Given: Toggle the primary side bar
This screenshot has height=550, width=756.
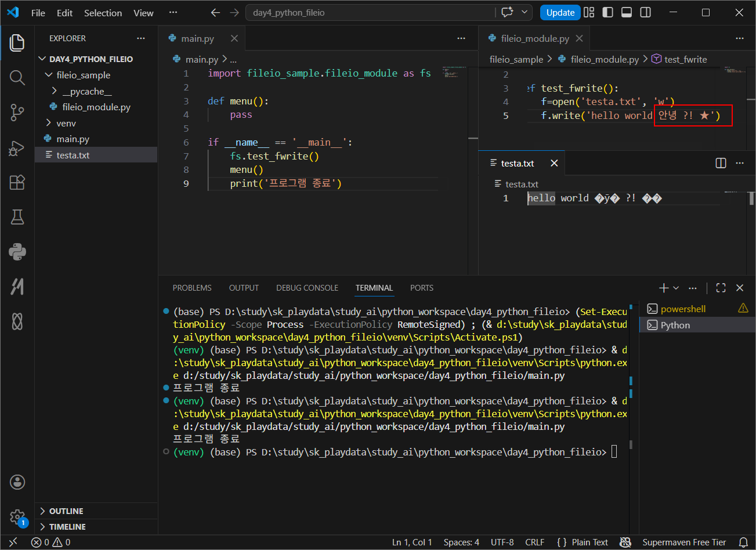Looking at the screenshot, I should 608,12.
